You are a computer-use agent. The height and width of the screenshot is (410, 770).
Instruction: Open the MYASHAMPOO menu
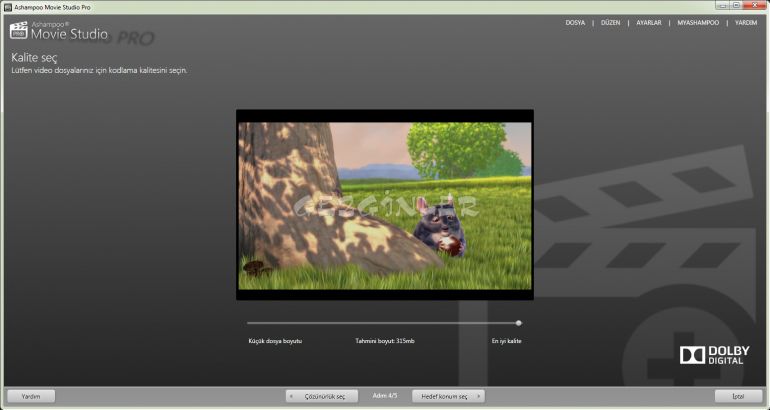click(x=698, y=23)
